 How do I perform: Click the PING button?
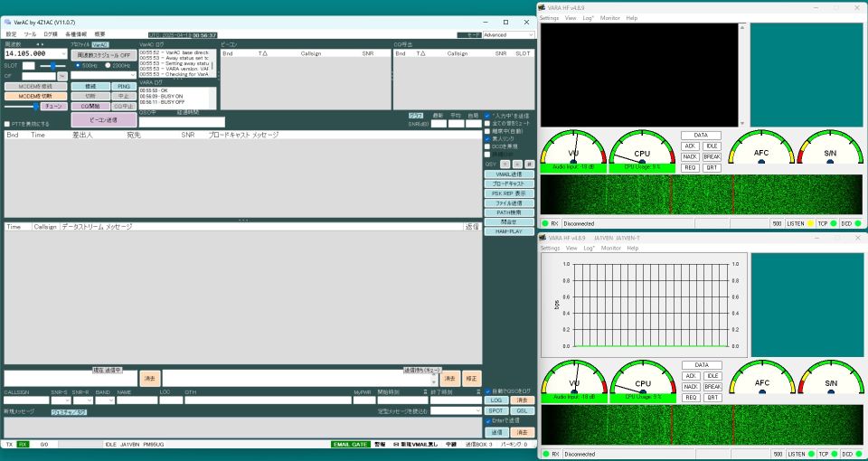[124, 87]
